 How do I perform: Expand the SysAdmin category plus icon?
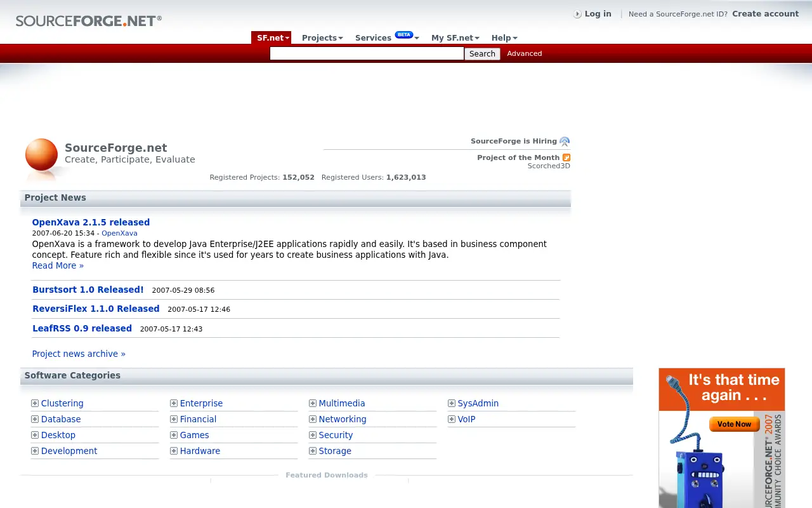point(452,403)
